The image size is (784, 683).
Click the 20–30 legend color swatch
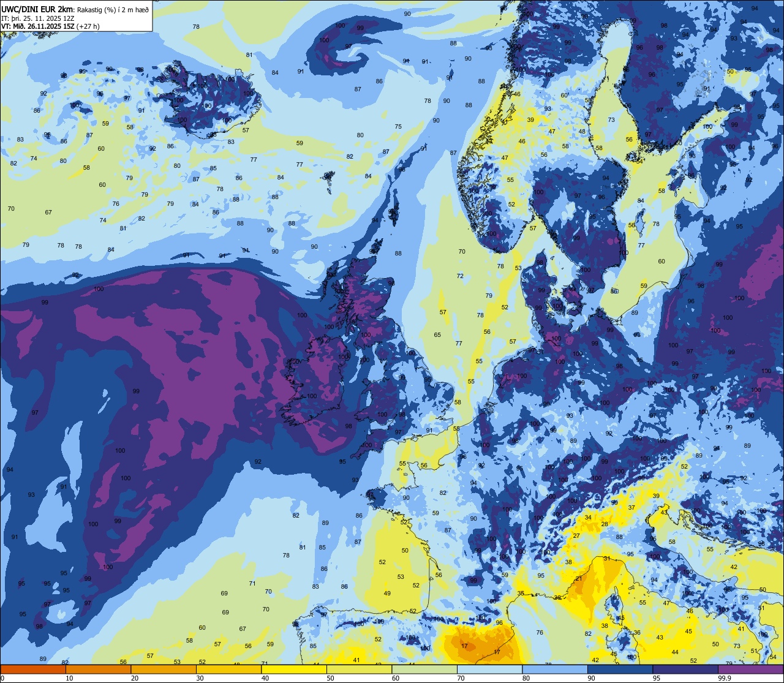(x=164, y=669)
